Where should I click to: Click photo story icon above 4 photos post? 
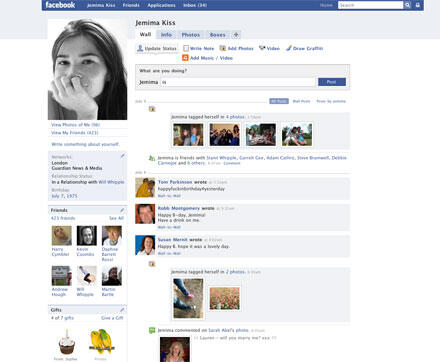(152, 109)
